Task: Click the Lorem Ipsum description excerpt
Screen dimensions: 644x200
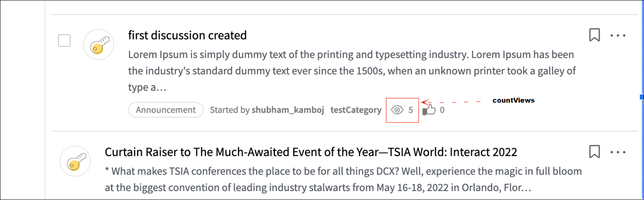Action: [352, 71]
